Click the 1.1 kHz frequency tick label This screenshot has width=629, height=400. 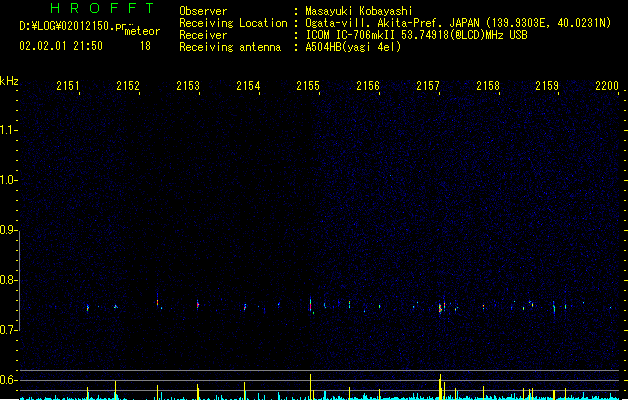click(8, 130)
